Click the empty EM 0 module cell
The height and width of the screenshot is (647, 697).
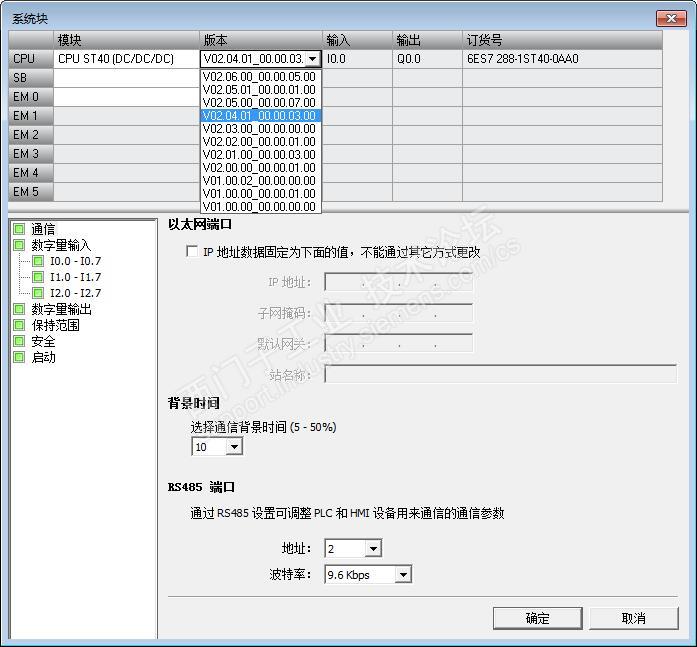coord(126,97)
